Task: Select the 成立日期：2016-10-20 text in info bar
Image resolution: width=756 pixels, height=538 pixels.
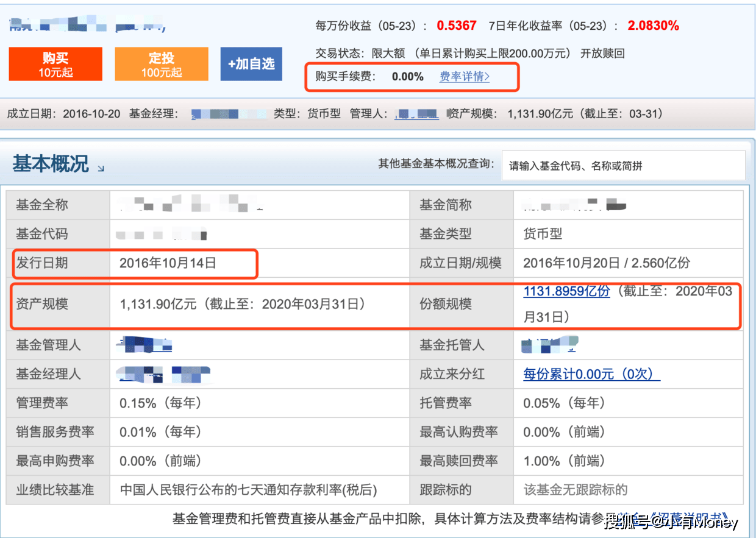Action: [63, 114]
